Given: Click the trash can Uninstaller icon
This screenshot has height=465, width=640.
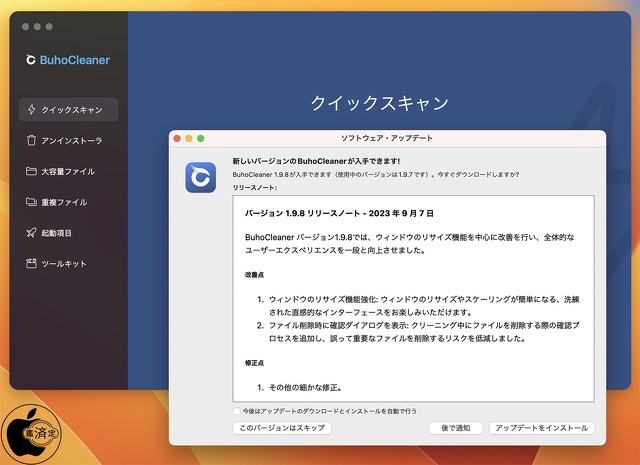Looking at the screenshot, I should (x=31, y=140).
